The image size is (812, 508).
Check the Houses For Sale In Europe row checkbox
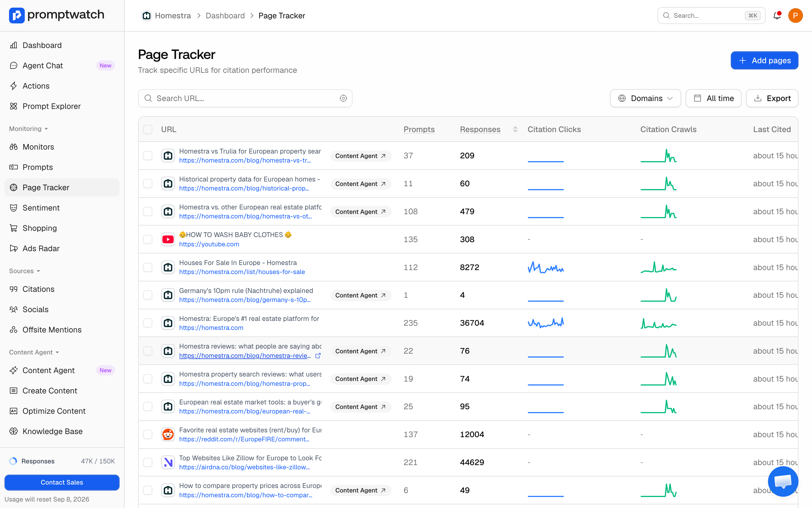click(148, 267)
